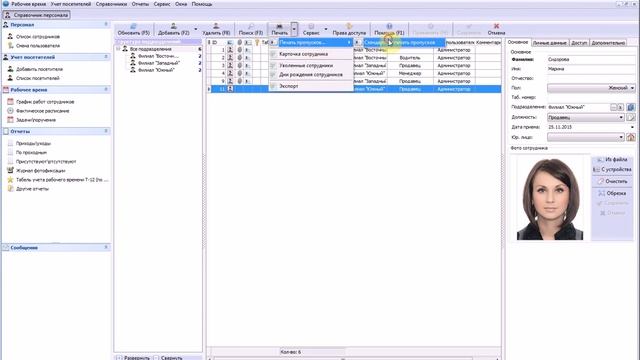Open График работ сотрудников
The width and height of the screenshot is (640, 360).
click(x=45, y=102)
